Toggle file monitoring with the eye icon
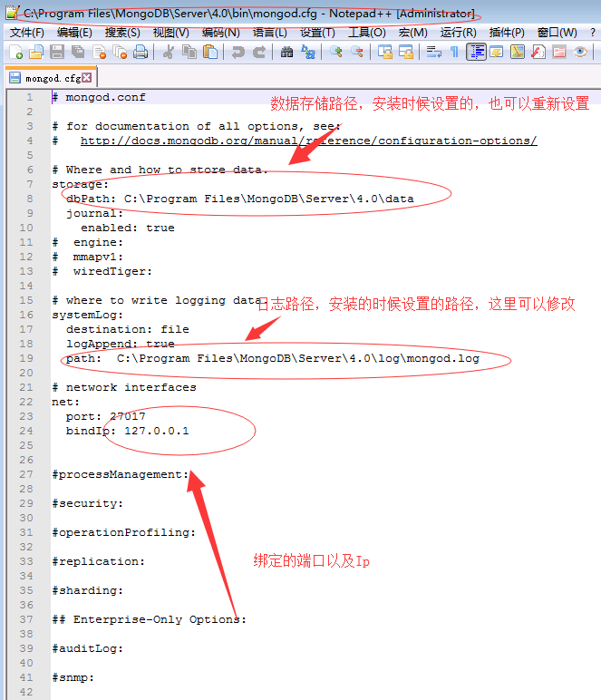The width and height of the screenshot is (601, 700). (580, 53)
